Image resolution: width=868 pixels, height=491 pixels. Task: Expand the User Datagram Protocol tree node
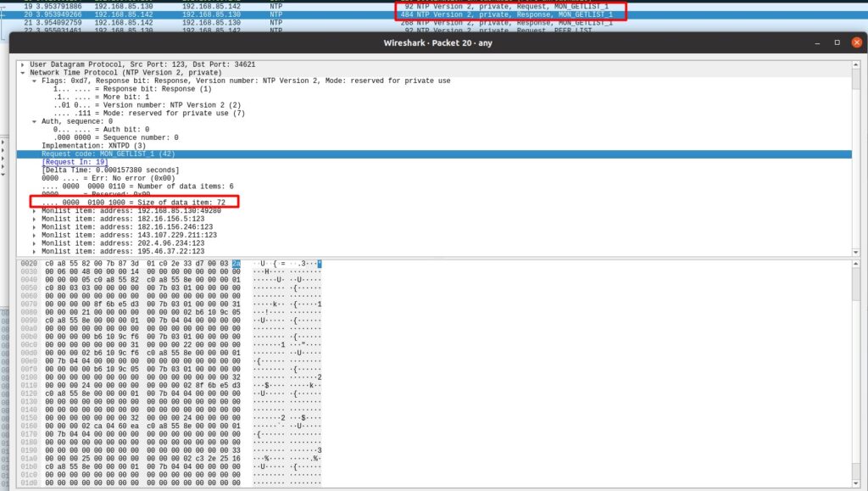[x=23, y=64]
